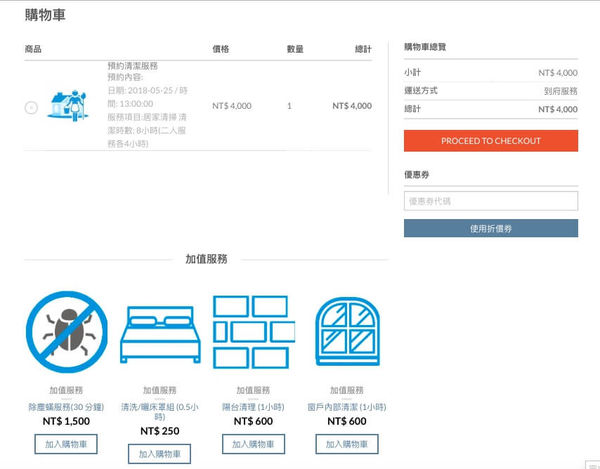This screenshot has width=600, height=469.
Task: Open the 預約清潔服務 product link
Action: coord(133,66)
